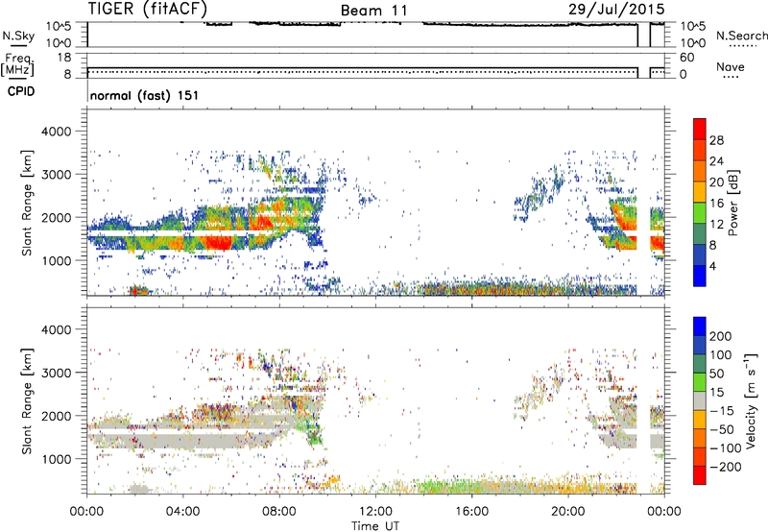Pick the blue velocity swatch above 200
Image resolution: width=768 pixels, height=532 pixels.
tap(700, 326)
